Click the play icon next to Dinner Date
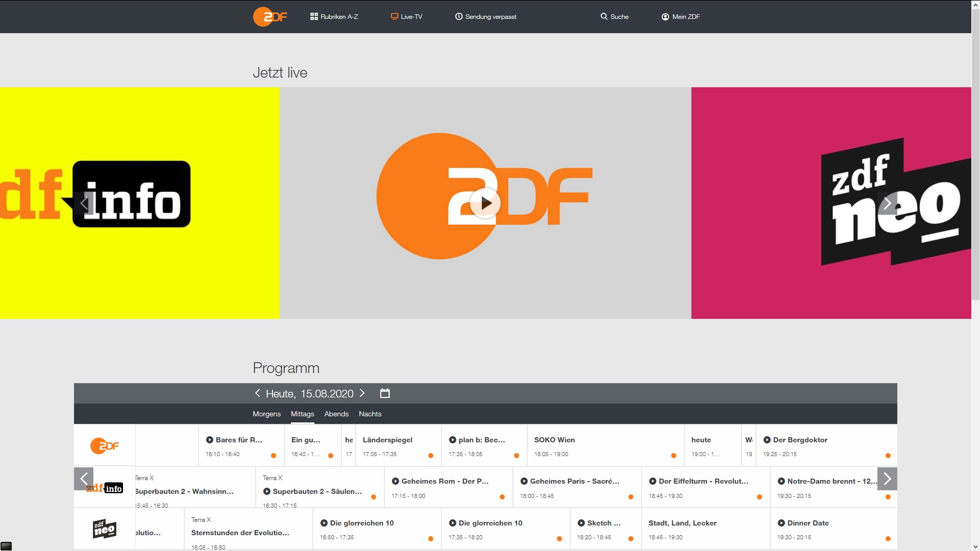This screenshot has height=551, width=980. (x=781, y=523)
